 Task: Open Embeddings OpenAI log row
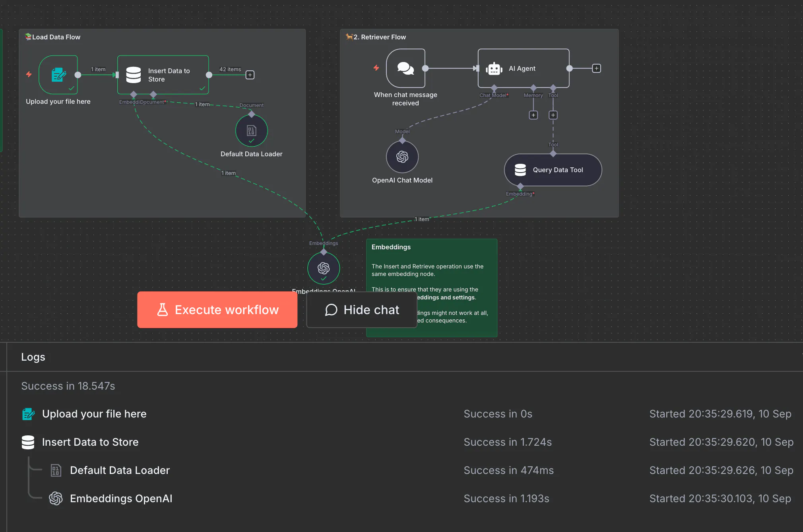(x=121, y=499)
